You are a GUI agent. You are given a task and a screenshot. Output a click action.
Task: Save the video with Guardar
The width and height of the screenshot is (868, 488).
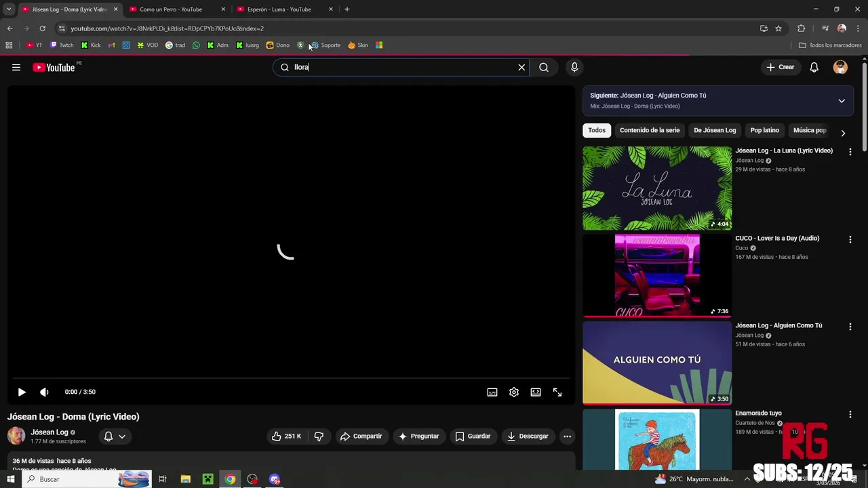click(473, 436)
